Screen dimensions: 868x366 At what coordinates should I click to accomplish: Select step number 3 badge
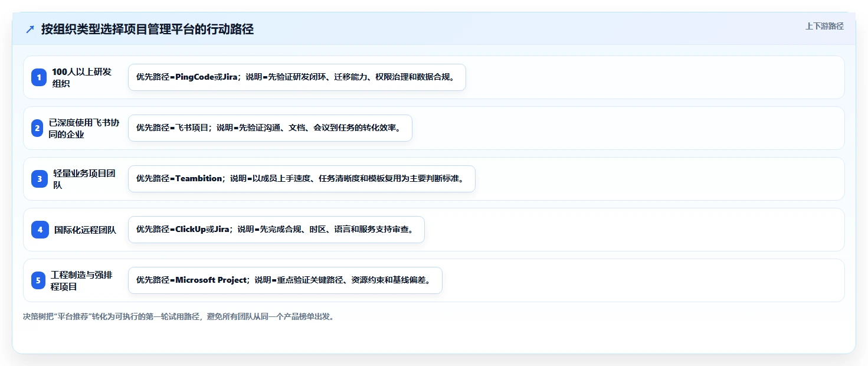pos(39,179)
